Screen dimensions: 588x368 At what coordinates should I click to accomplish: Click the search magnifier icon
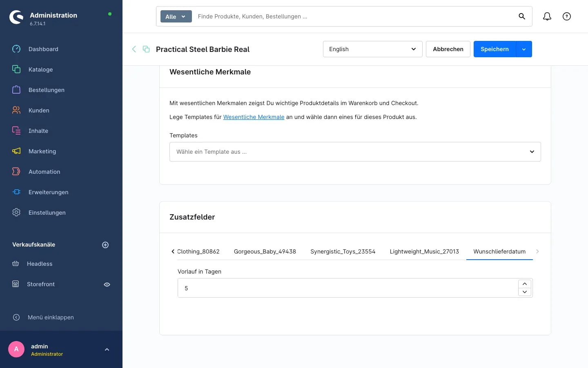coord(522,16)
